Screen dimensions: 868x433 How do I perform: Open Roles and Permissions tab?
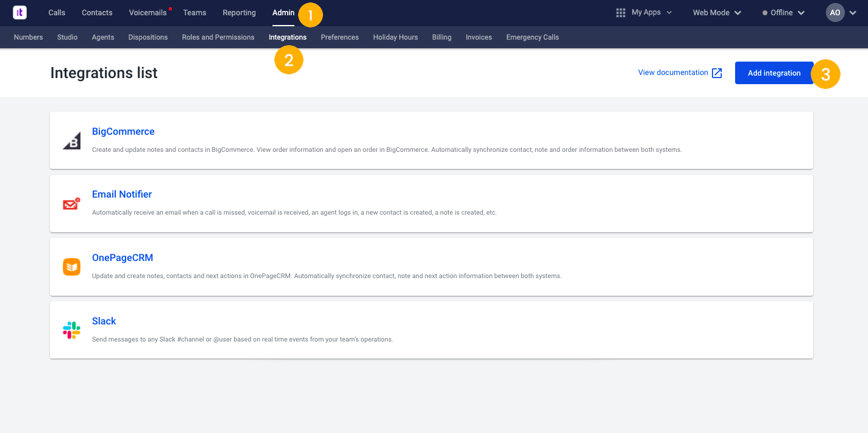218,37
